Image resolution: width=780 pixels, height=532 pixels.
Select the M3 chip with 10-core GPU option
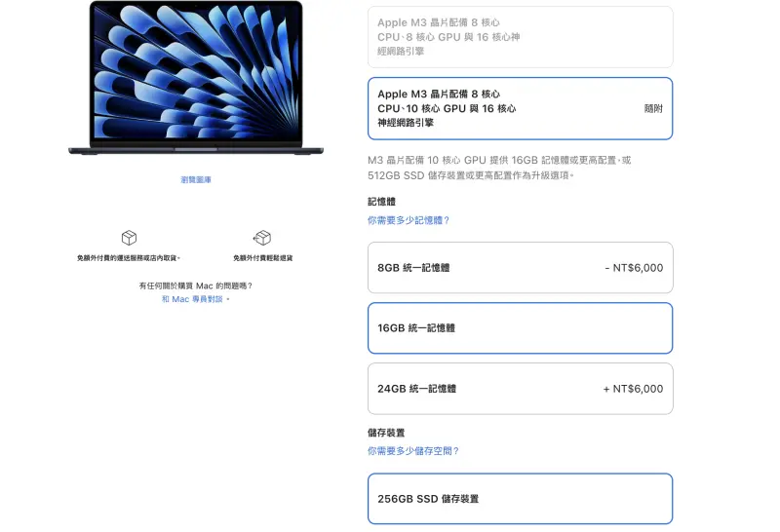click(x=520, y=108)
